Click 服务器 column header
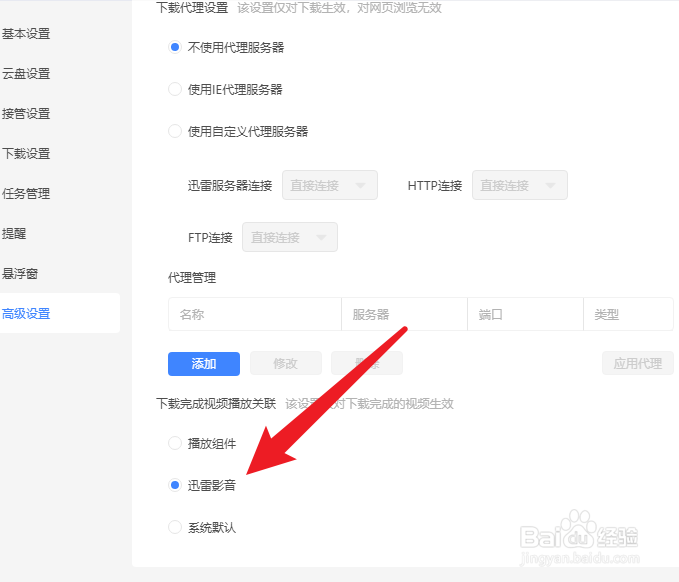 [404, 314]
